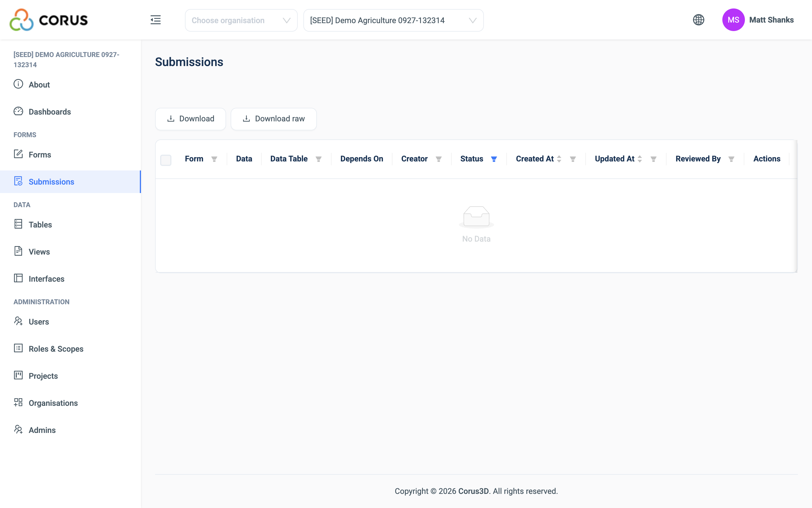Click the Data column header
This screenshot has width=812, height=508.
pos(244,159)
